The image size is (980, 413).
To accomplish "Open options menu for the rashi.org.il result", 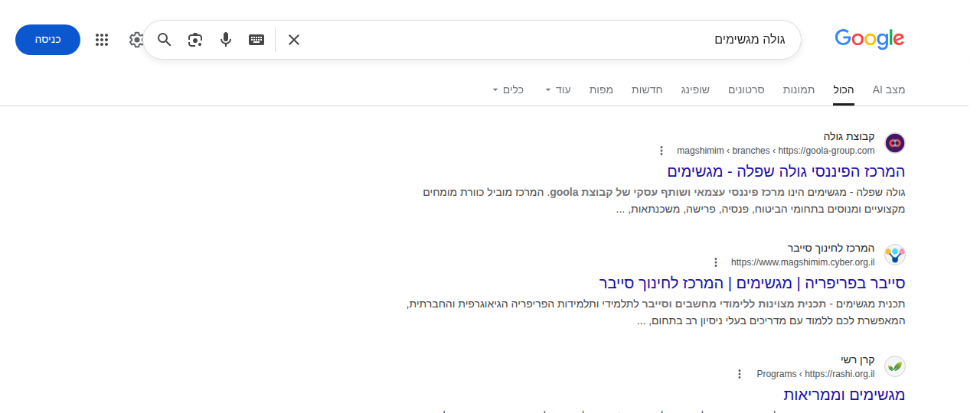I will click(740, 374).
